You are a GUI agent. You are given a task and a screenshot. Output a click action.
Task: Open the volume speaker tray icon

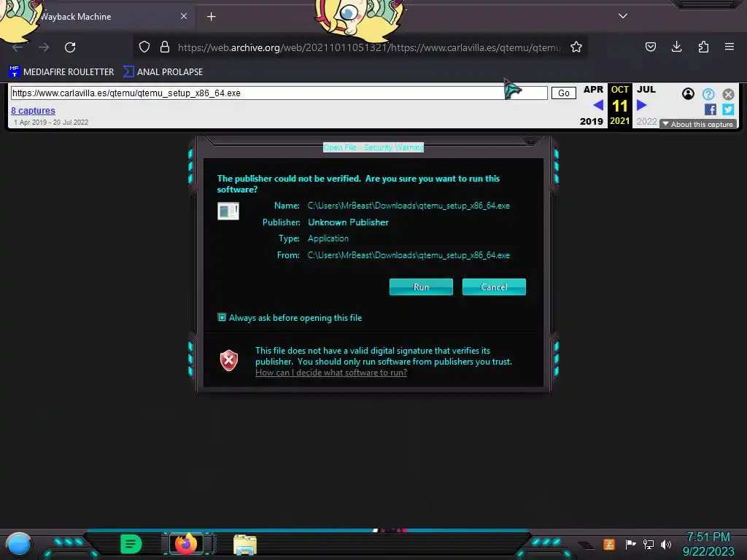point(666,544)
